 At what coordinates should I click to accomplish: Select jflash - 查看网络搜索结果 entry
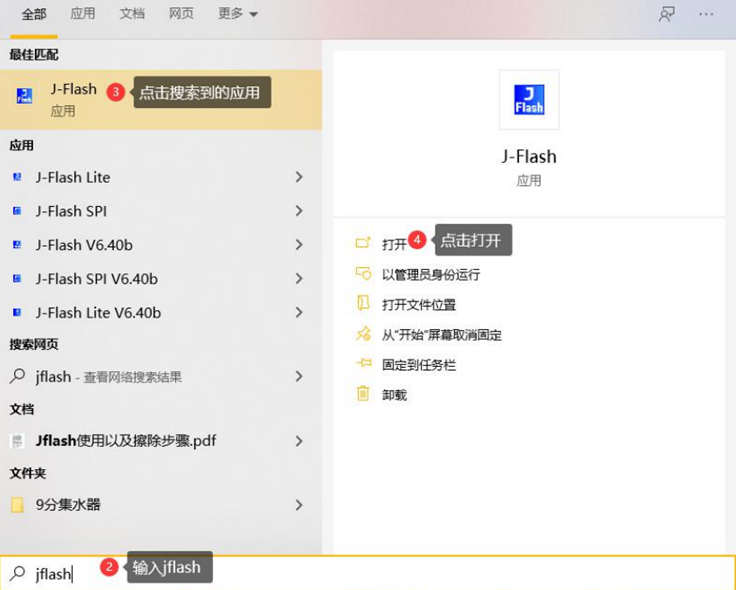[108, 376]
